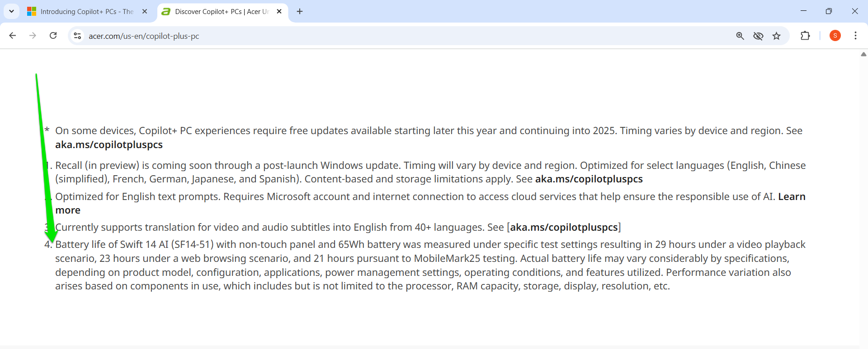Open site information icon in address bar
Image resolution: width=868 pixels, height=349 pixels.
pos(77,36)
